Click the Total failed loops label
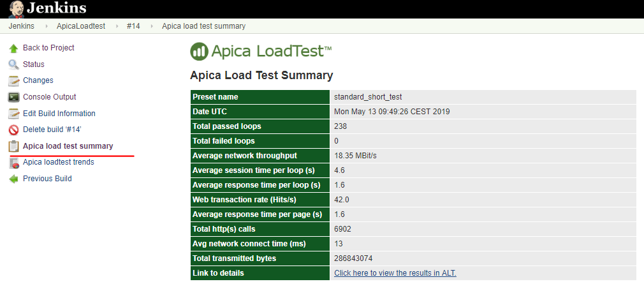Screen dimensions: 644x284 click(224, 141)
